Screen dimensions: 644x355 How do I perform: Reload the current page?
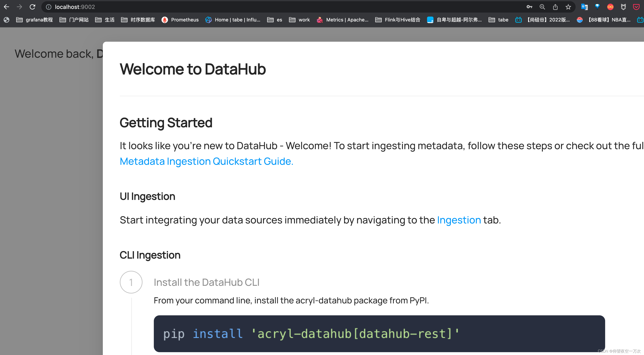pos(33,7)
